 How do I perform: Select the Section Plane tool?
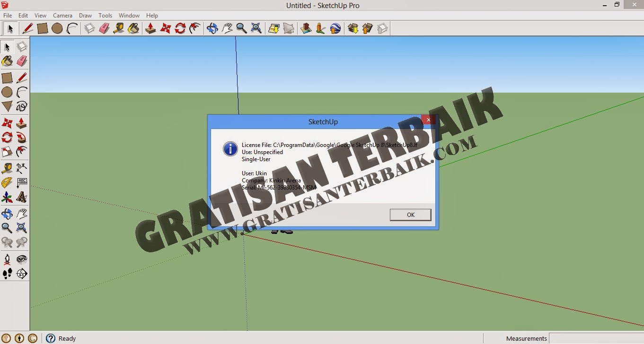click(22, 274)
